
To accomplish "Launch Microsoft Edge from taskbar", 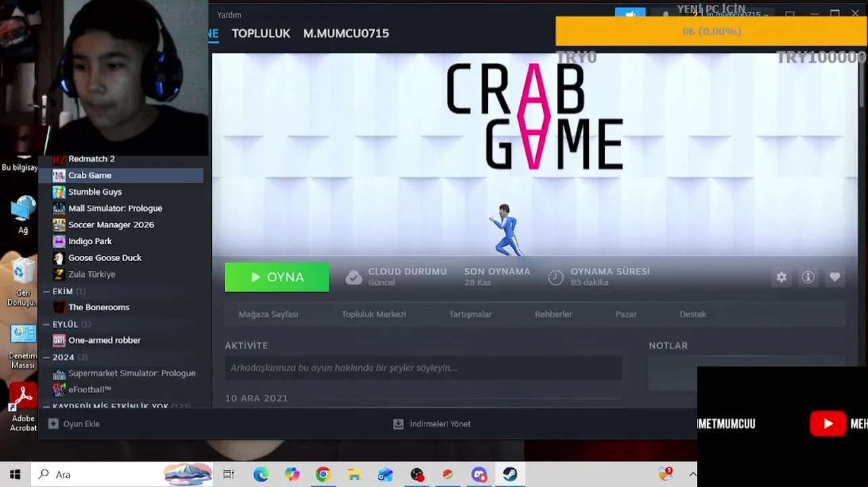I will coord(261,474).
